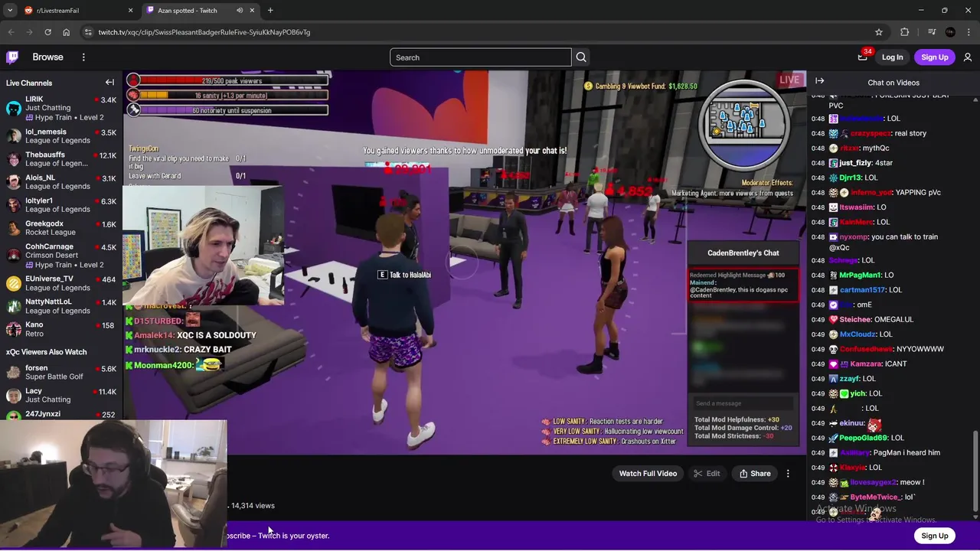Image resolution: width=980 pixels, height=551 pixels.
Task: Click the clip title "14,314 views" text
Action: click(253, 506)
